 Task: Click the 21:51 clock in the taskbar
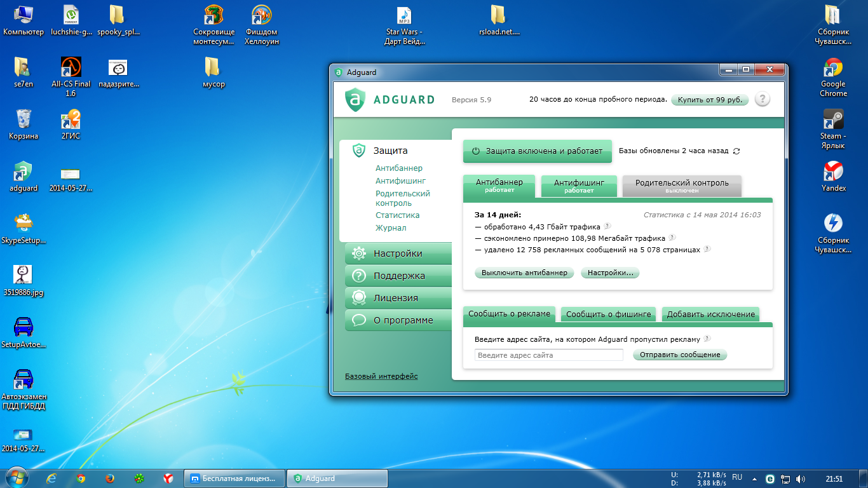coord(834,479)
